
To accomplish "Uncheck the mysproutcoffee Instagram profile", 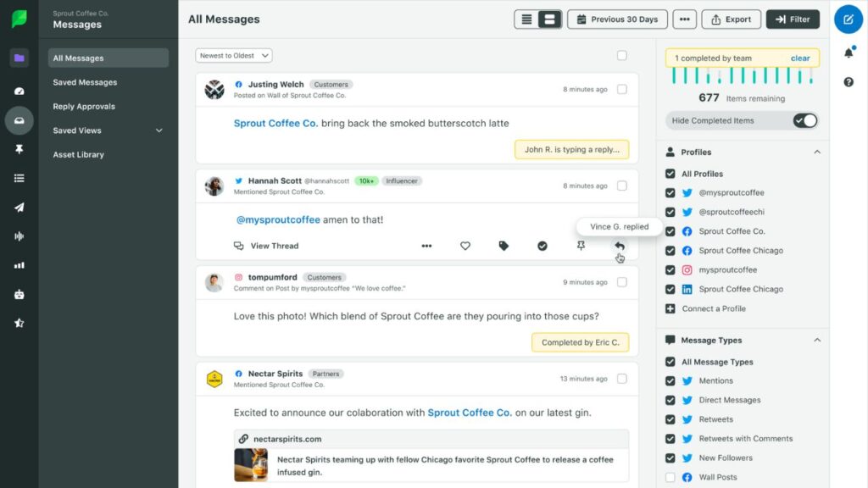I will click(x=670, y=269).
